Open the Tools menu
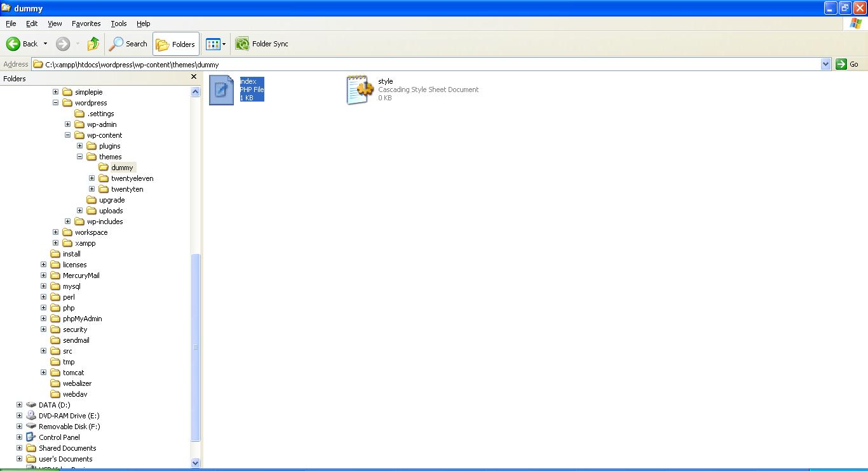 click(x=119, y=23)
